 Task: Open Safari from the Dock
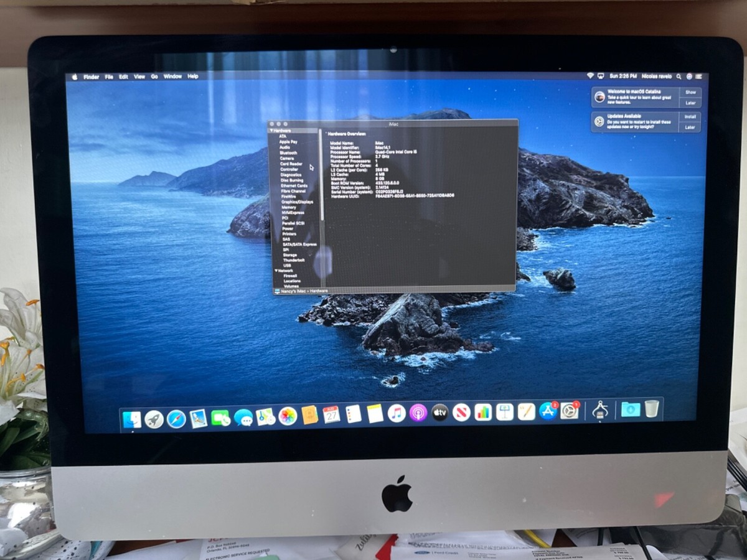tap(176, 418)
